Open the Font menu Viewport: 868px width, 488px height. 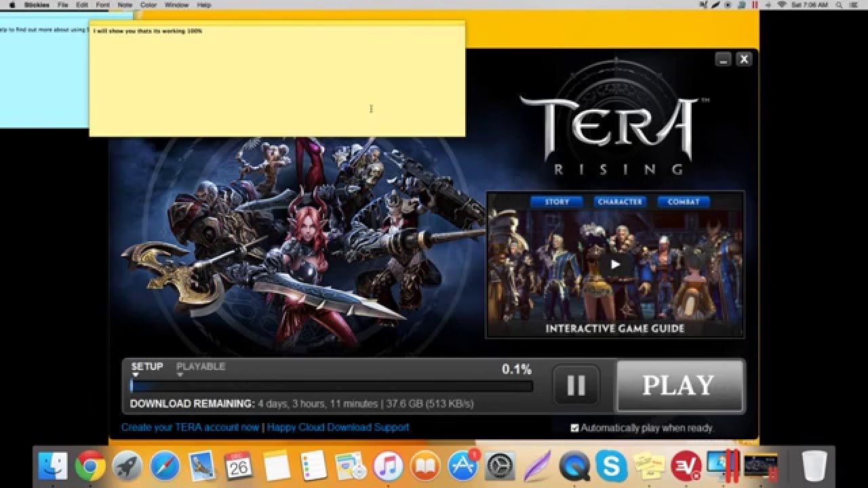pos(102,5)
